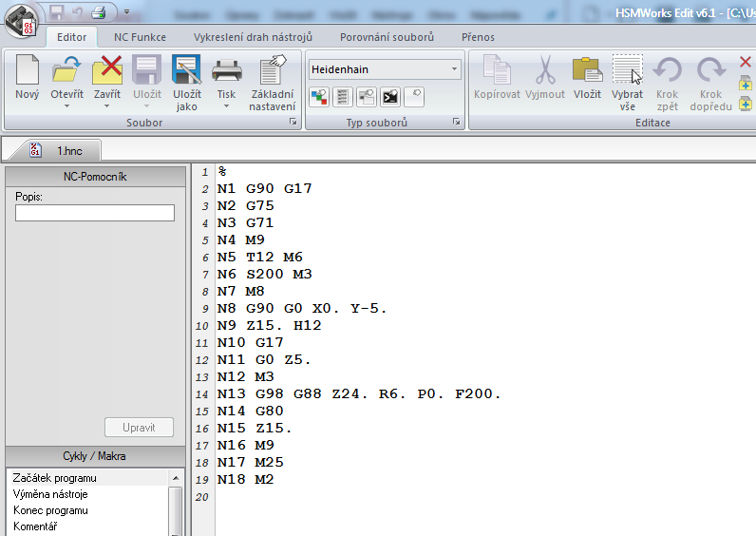Click the Krok zpět undo icon
Screen dimensions: 756x536
coord(668,72)
